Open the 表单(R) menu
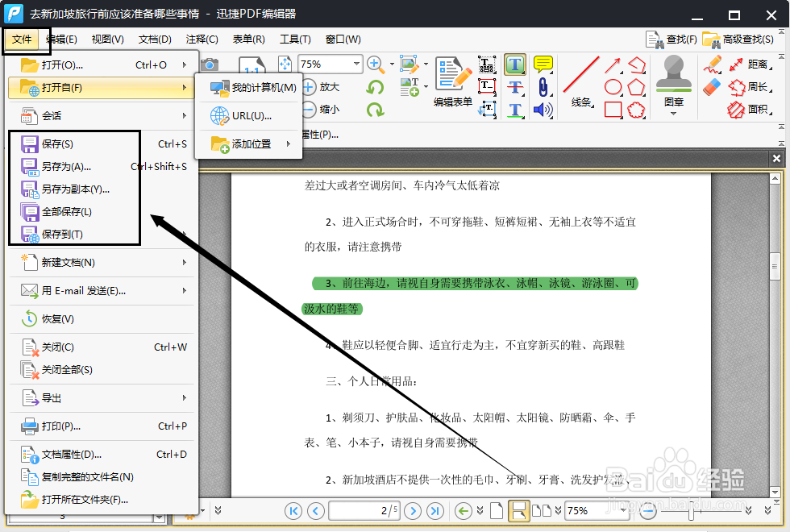This screenshot has height=532, width=790. coord(248,39)
